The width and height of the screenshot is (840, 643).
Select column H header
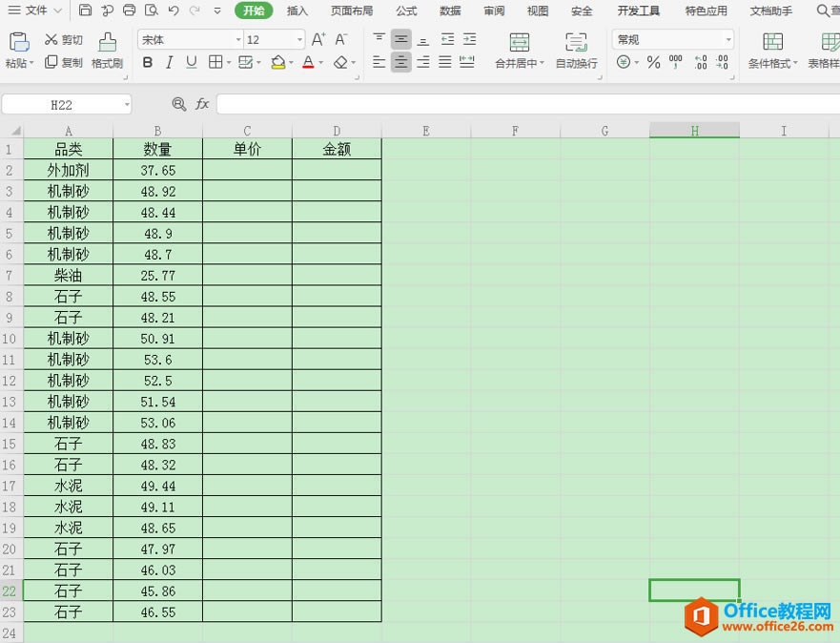(x=694, y=130)
